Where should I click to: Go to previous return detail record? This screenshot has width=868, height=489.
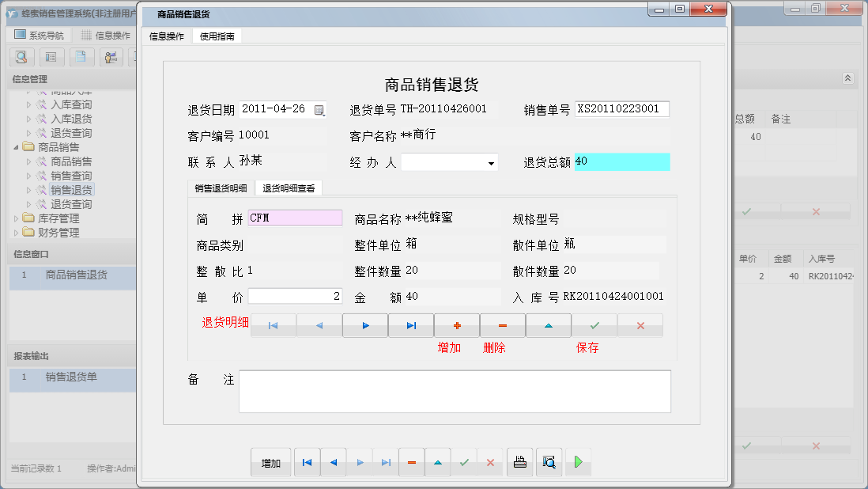pos(319,326)
